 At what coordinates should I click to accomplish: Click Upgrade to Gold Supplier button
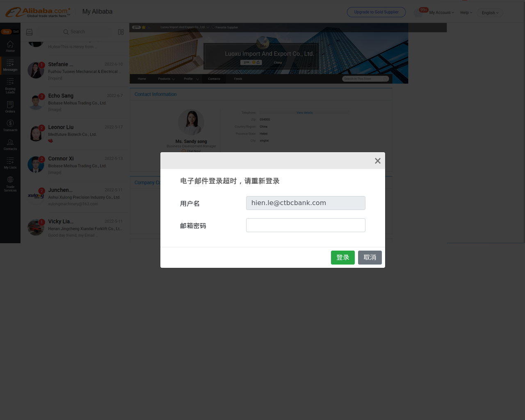[376, 12]
